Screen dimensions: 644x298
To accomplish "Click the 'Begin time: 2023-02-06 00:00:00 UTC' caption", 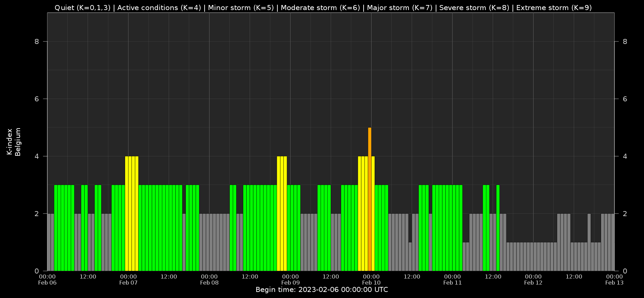I will (322, 290).
